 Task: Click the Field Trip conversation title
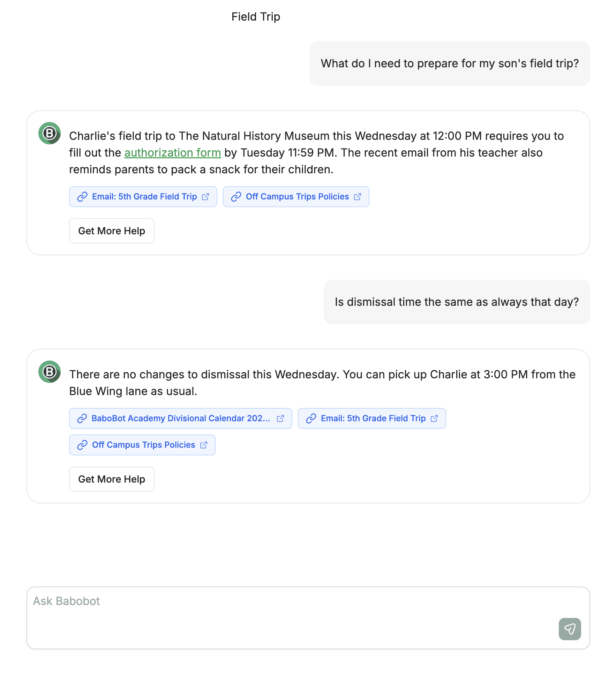(256, 17)
